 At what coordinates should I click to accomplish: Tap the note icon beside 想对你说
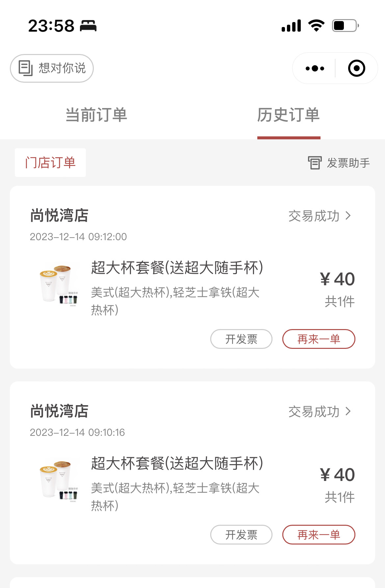(26, 68)
